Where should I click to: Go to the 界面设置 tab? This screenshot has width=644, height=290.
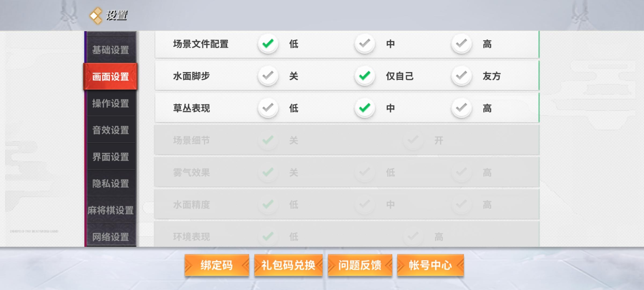(111, 157)
